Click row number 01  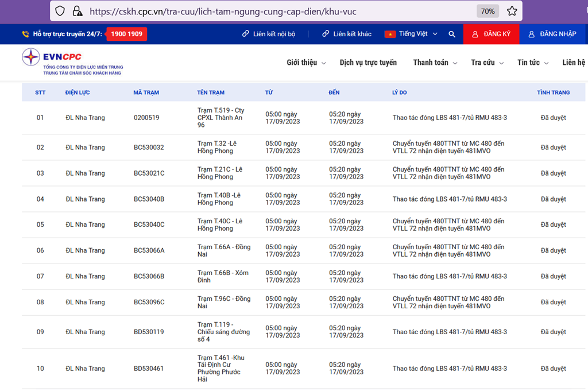click(x=40, y=118)
